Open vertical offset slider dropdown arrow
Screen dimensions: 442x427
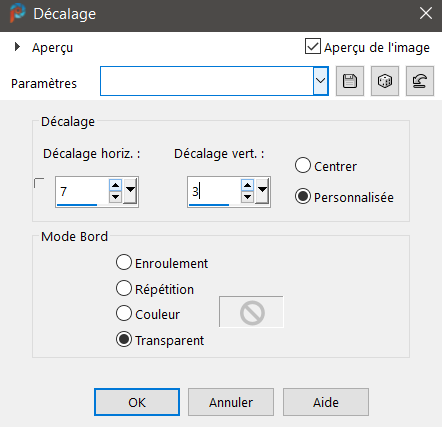coord(262,191)
